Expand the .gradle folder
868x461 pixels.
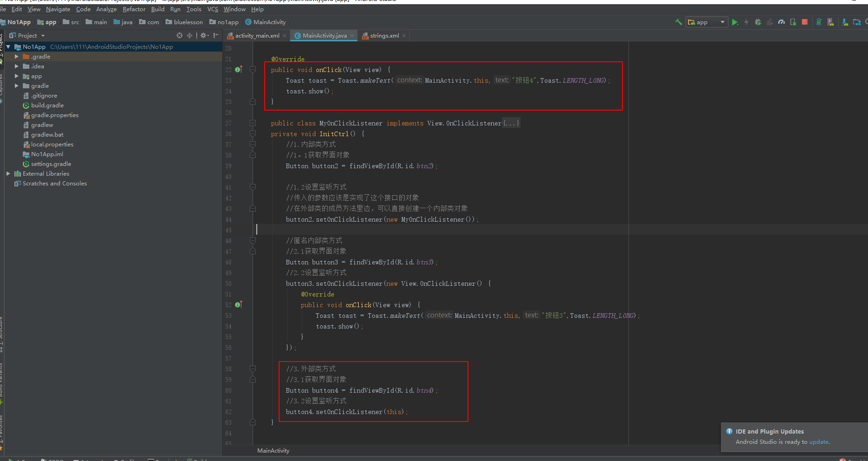pyautogui.click(x=17, y=57)
